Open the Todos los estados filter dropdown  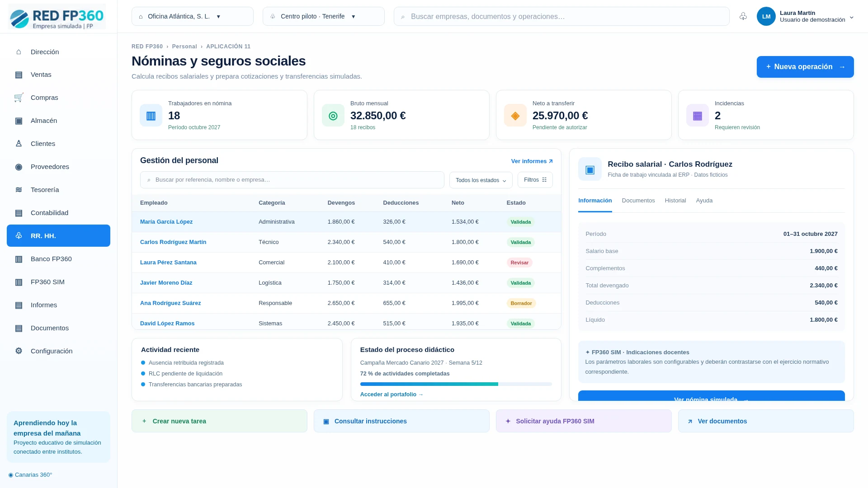pyautogui.click(x=481, y=180)
